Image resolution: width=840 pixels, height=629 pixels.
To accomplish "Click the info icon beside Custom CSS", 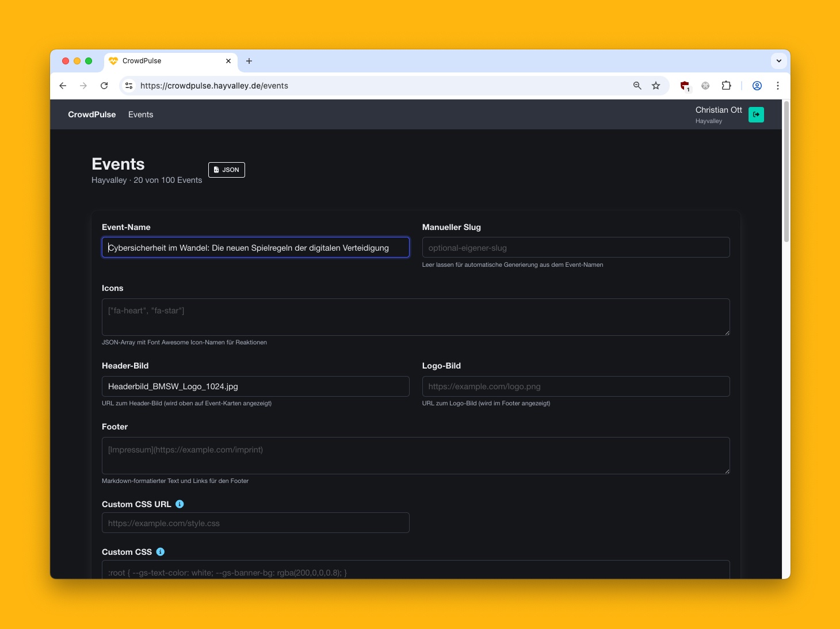I will click(161, 552).
